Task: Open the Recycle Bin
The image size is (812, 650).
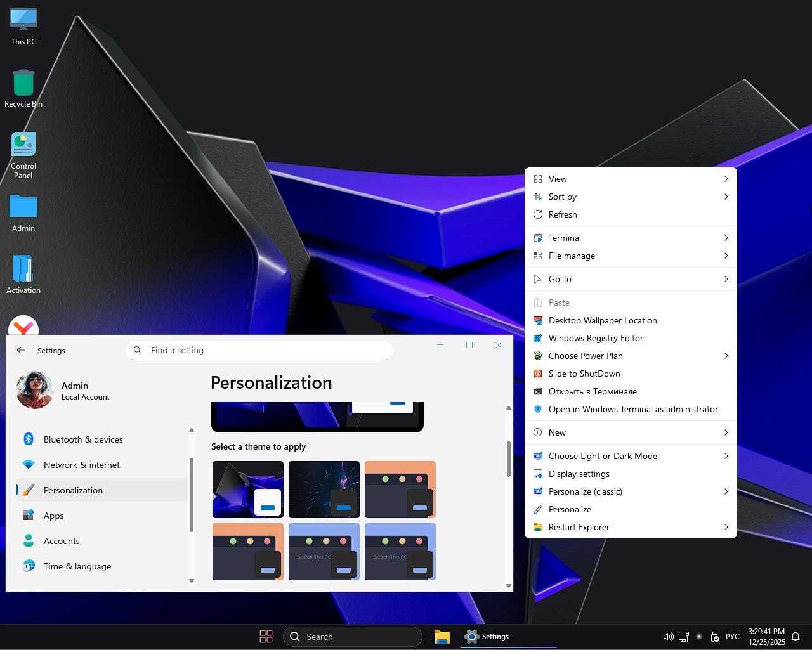Action: pyautogui.click(x=23, y=84)
